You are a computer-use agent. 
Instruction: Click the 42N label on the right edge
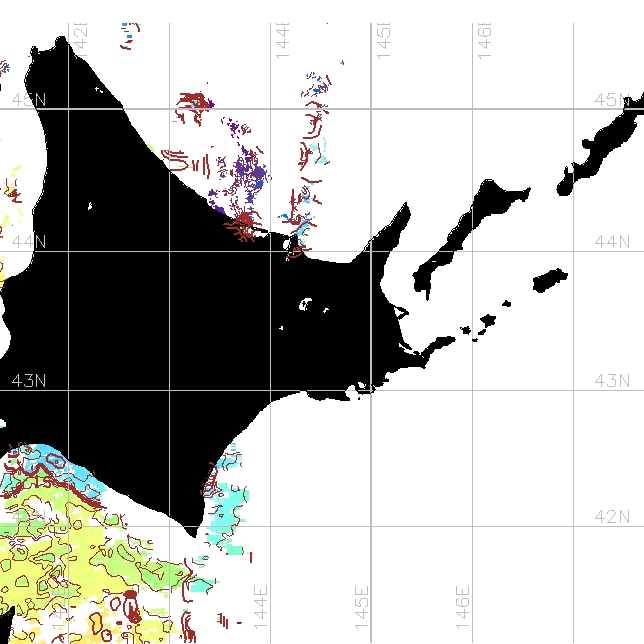[612, 516]
